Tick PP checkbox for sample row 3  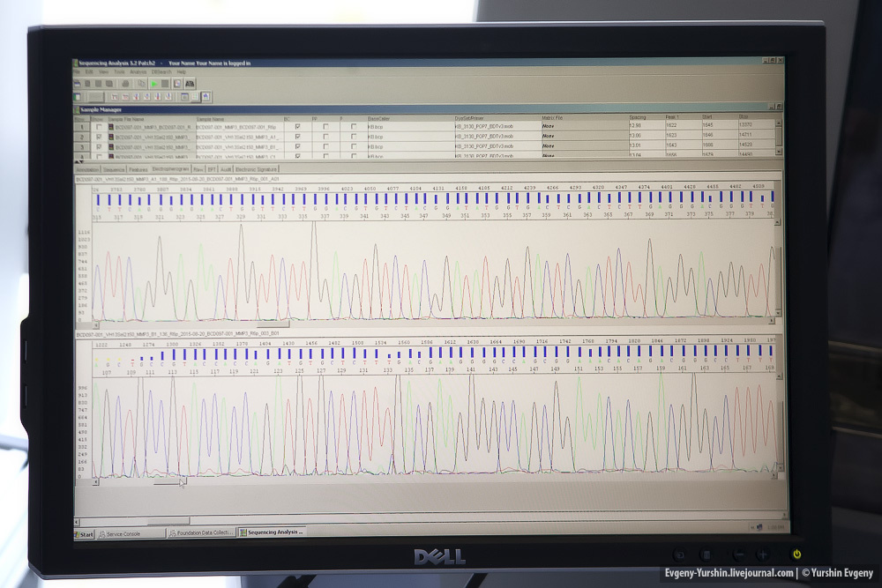point(325,146)
